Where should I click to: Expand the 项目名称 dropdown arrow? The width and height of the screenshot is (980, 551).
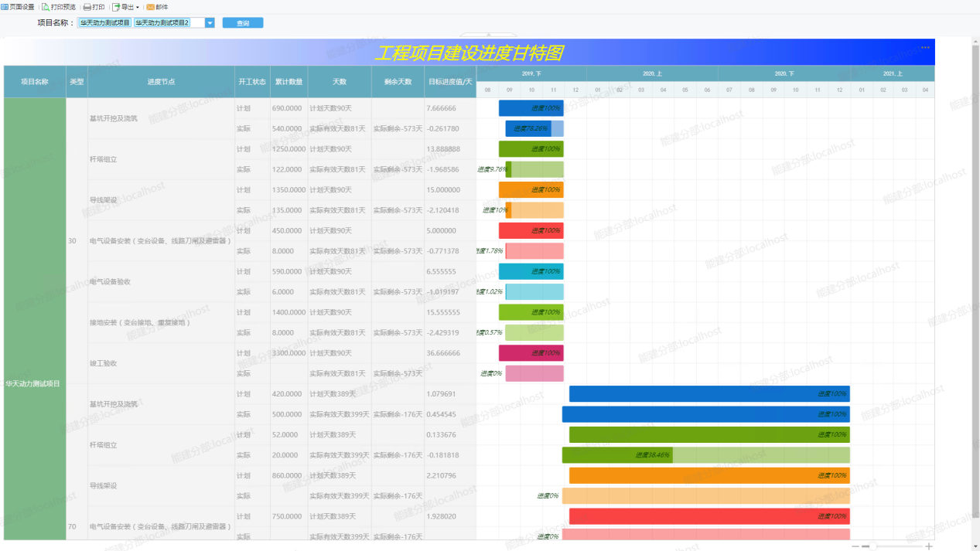click(210, 23)
